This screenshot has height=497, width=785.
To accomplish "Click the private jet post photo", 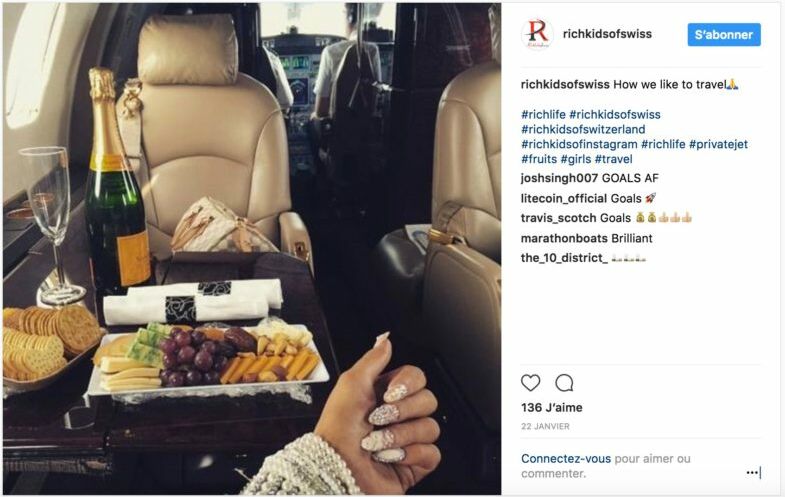I will (252, 249).
